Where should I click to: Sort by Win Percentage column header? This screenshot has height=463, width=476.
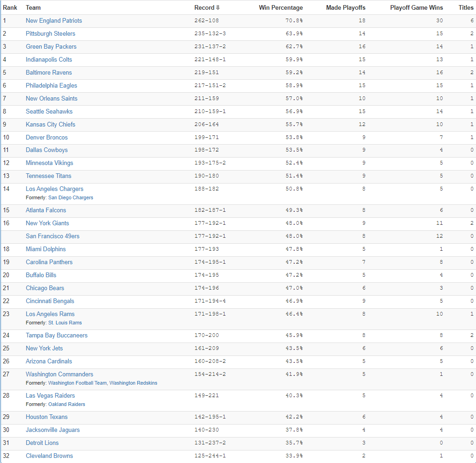(281, 7)
